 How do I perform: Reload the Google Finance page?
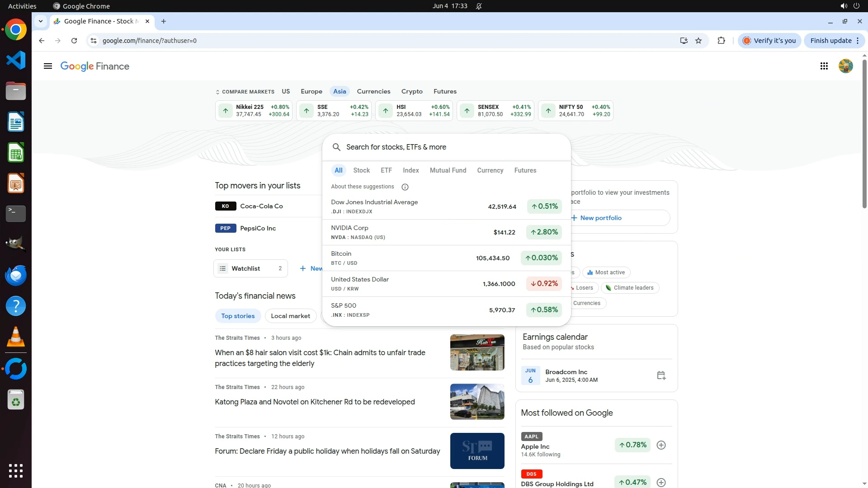[74, 41]
